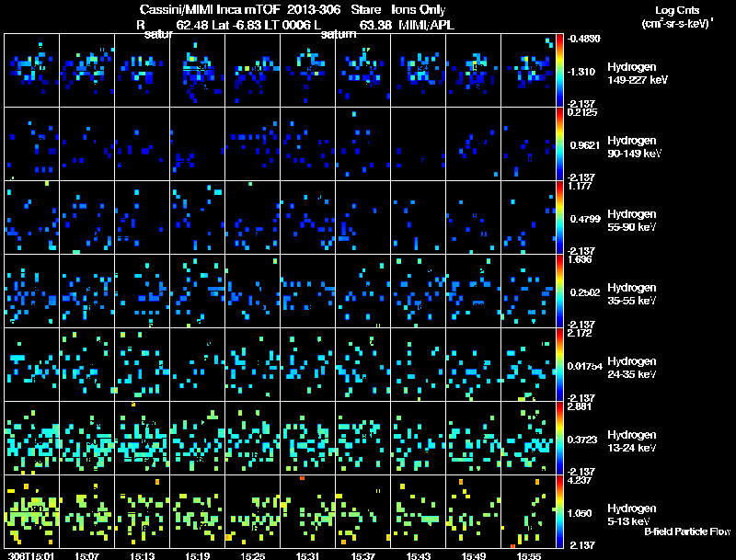The width and height of the screenshot is (736, 560).
Task: Select the 55-90 keV panel at 15:37
Action: point(363,218)
